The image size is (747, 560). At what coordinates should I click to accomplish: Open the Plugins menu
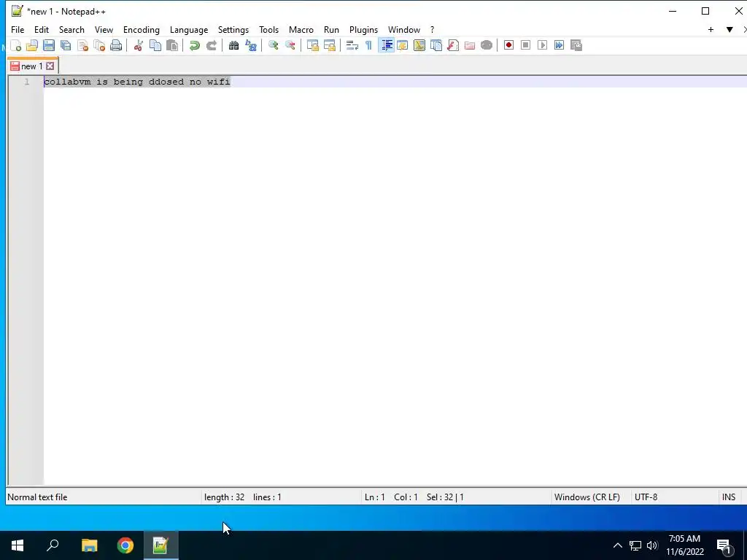click(363, 29)
